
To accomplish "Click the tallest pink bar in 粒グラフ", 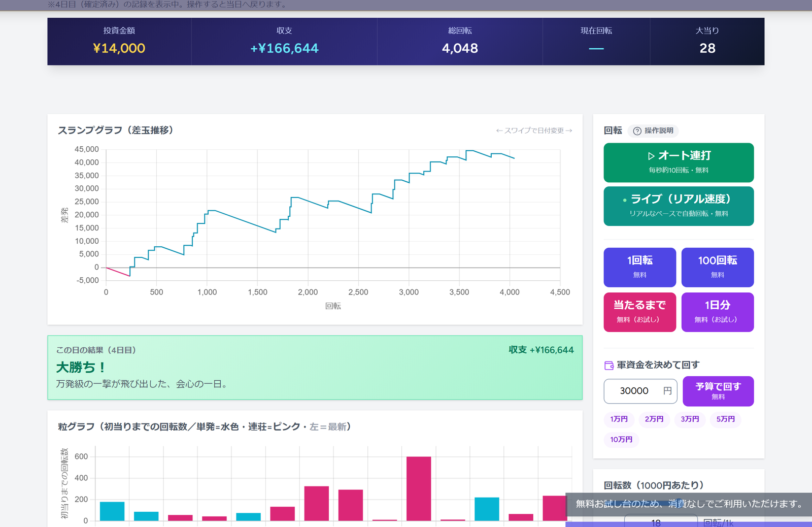I will coord(419,488).
